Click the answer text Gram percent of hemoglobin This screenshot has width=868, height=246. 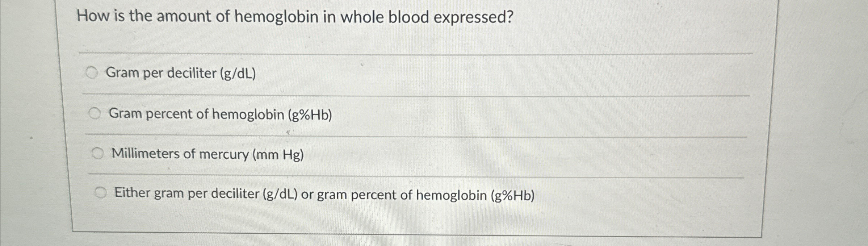(x=220, y=114)
